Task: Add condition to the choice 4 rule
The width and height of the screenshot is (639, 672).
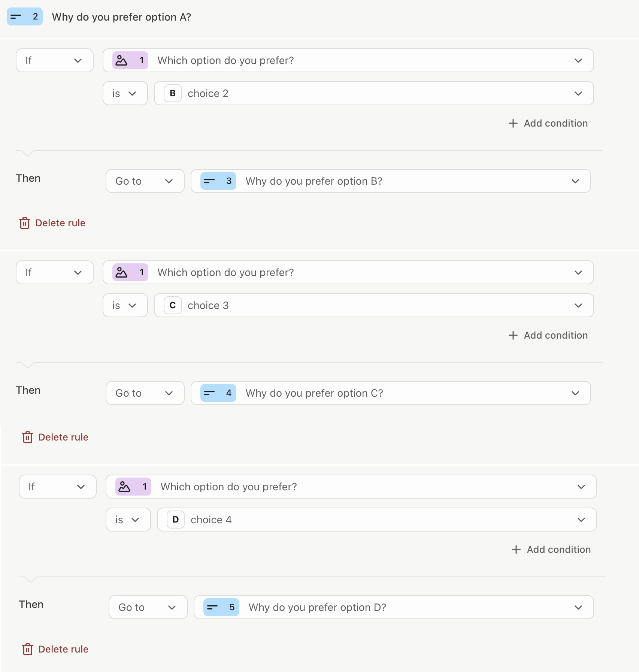Action: 551,550
